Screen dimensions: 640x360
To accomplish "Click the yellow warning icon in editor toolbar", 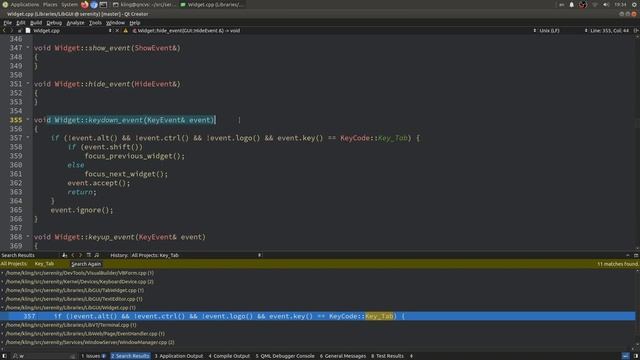I will point(125,31).
